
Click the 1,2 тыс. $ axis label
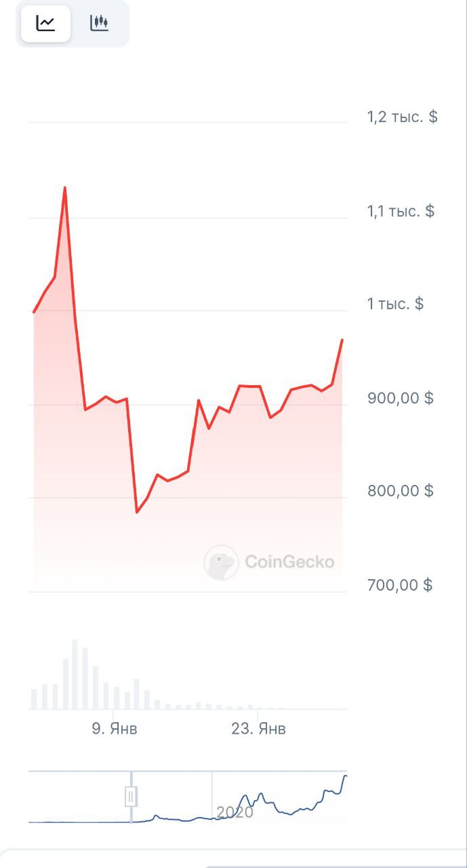[x=403, y=117]
